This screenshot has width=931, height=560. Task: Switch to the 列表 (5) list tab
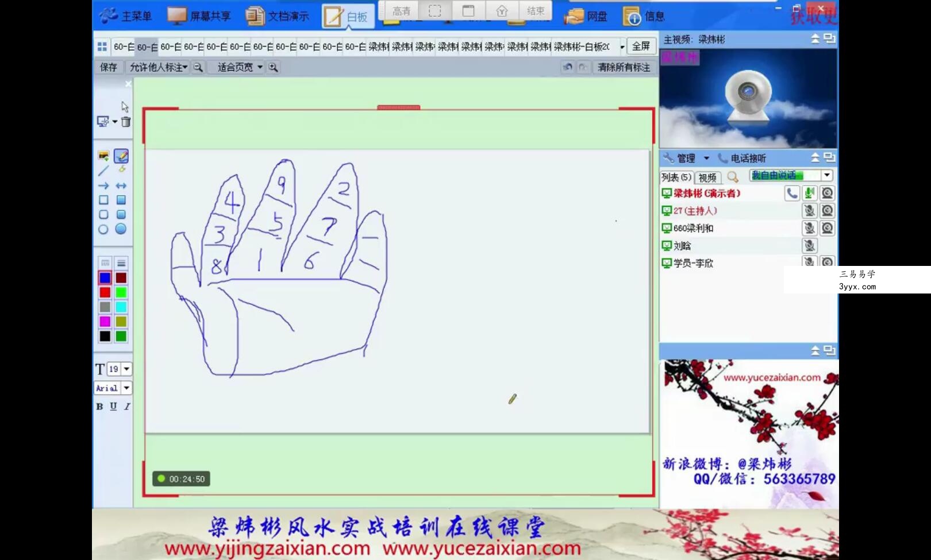click(676, 177)
